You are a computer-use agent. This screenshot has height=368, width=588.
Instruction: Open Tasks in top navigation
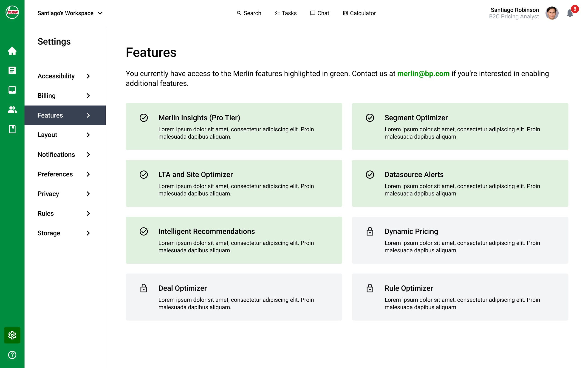click(286, 13)
